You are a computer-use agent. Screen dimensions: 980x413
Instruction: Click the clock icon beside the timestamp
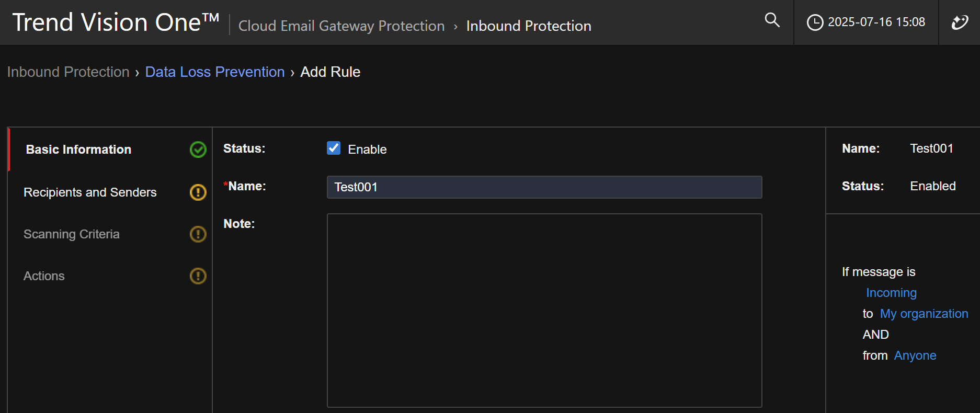point(815,22)
